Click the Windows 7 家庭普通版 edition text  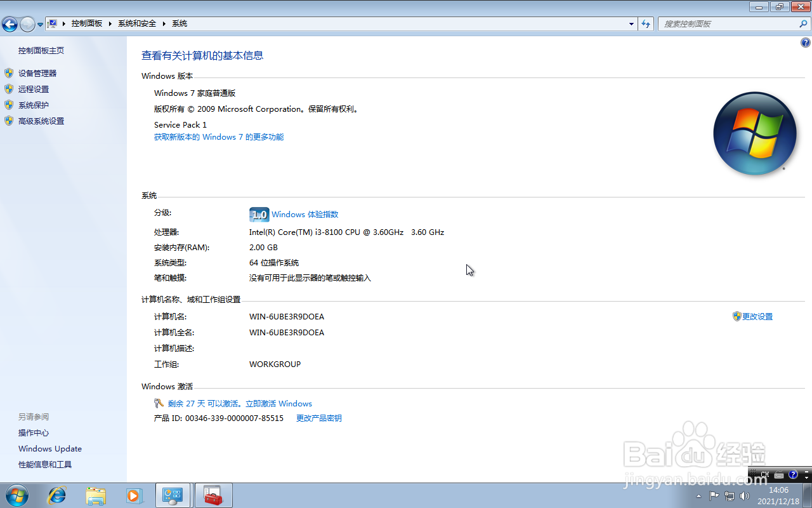click(195, 93)
